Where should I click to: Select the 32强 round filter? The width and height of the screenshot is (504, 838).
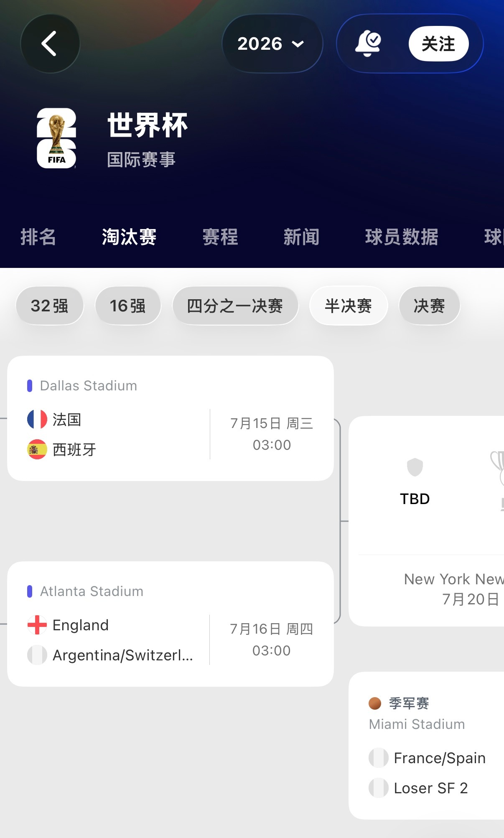pyautogui.click(x=50, y=306)
